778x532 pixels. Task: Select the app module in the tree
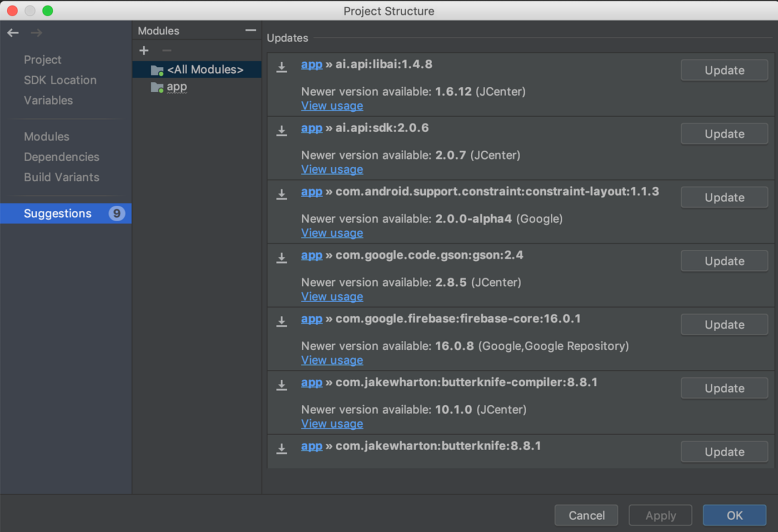pyautogui.click(x=176, y=87)
